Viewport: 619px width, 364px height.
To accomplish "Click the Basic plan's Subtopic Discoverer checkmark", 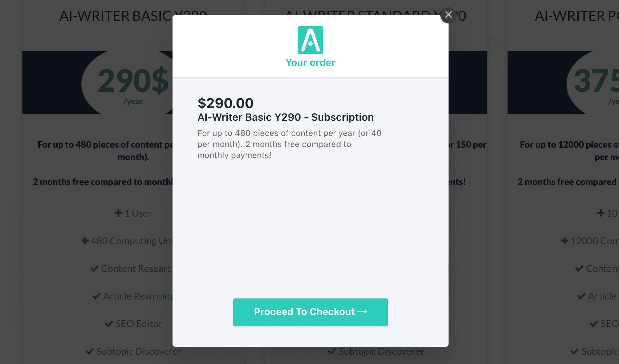I will point(90,351).
